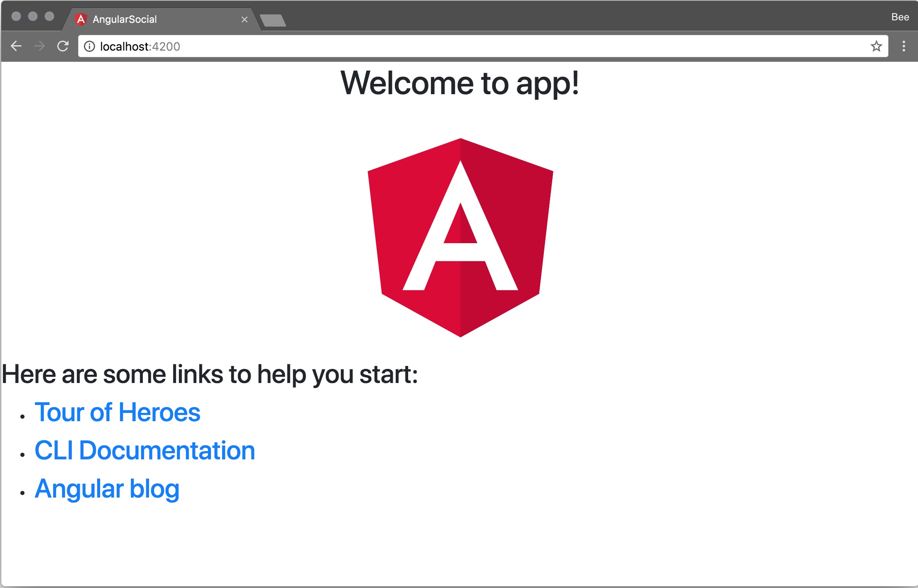Go back using the browser back arrow

point(16,46)
